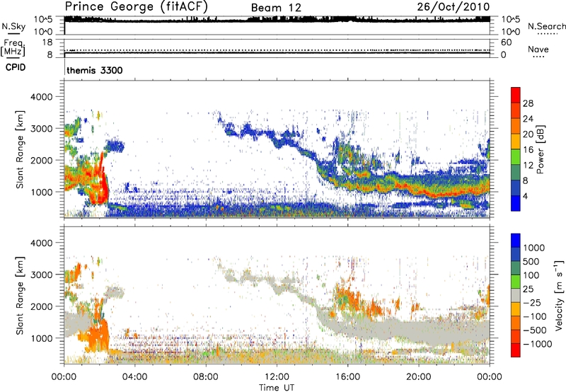Click '1000' on the velocity panel range axis
566x392 pixels.
pyautogui.click(x=41, y=338)
